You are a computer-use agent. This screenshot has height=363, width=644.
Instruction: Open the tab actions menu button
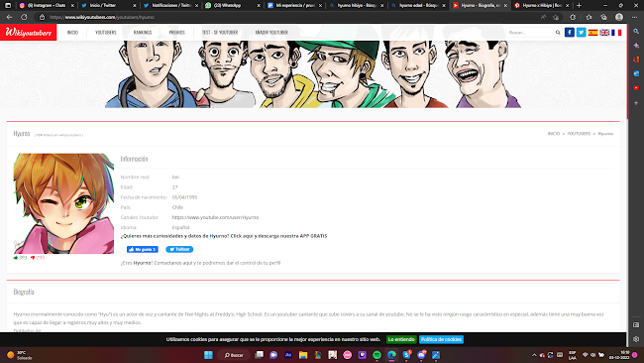pos(8,5)
